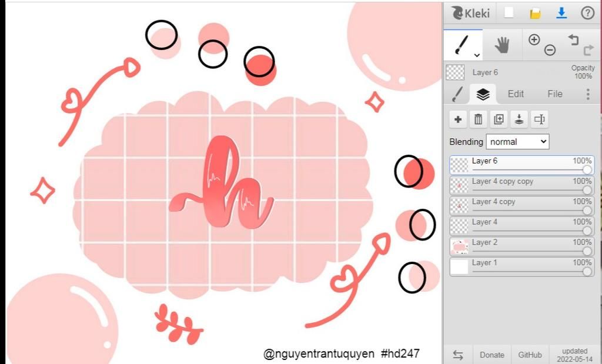Expand the brush tool options arrow

[x=477, y=55]
